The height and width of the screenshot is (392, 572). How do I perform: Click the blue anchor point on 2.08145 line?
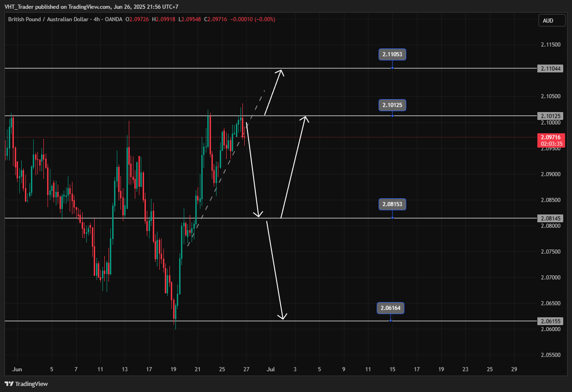click(392, 218)
